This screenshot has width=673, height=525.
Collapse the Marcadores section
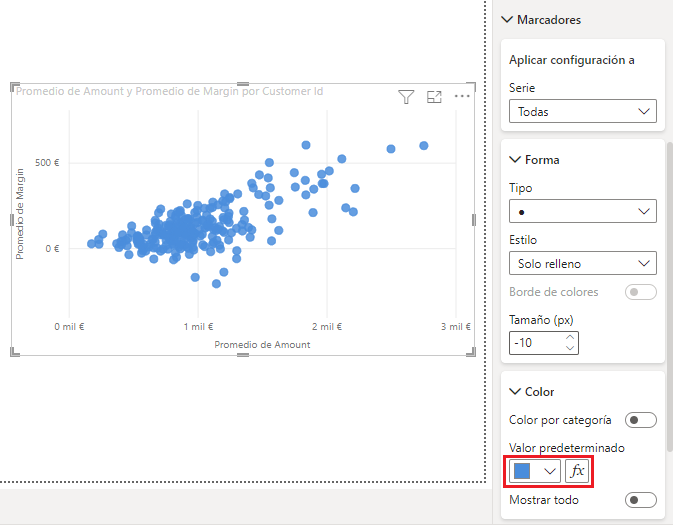coord(507,20)
